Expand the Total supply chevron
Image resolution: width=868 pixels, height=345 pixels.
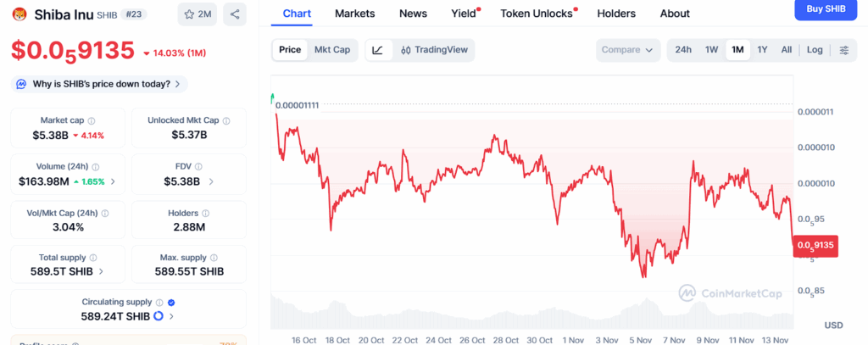103,272
